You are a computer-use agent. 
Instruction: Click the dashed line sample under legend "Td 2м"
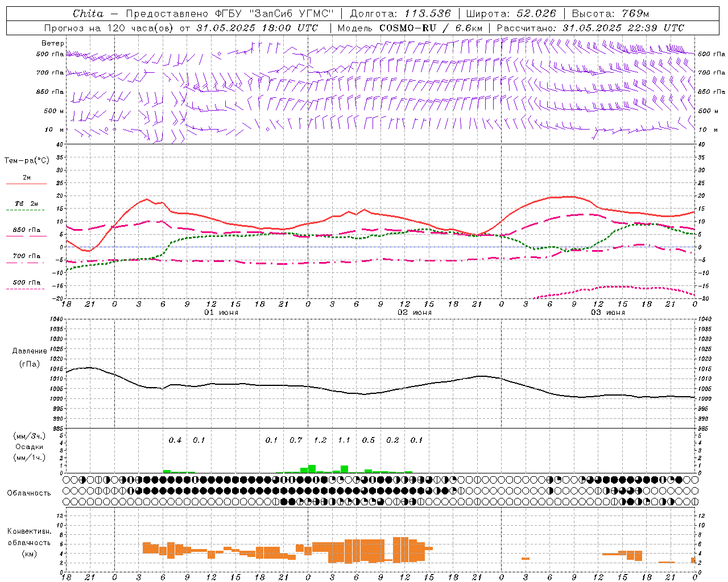click(26, 210)
